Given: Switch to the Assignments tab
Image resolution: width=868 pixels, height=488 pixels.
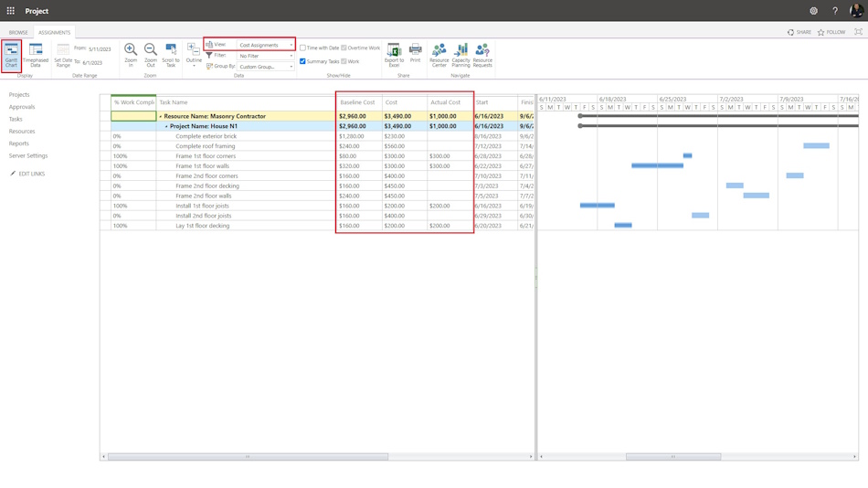Looking at the screenshot, I should pos(54,32).
